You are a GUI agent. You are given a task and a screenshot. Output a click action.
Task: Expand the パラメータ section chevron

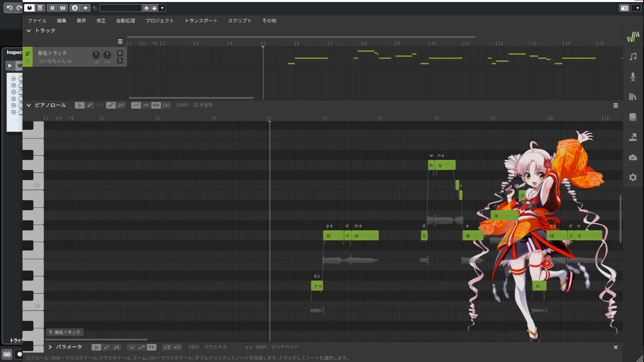[x=50, y=347]
